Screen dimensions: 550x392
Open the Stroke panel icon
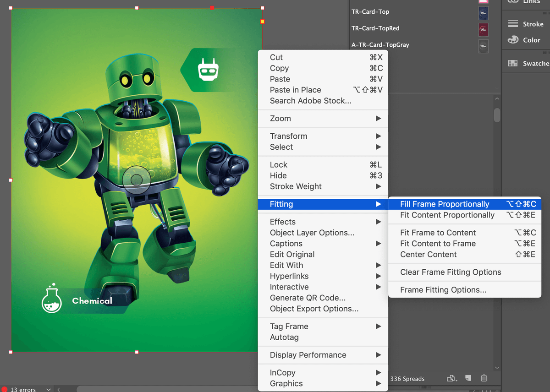point(513,24)
